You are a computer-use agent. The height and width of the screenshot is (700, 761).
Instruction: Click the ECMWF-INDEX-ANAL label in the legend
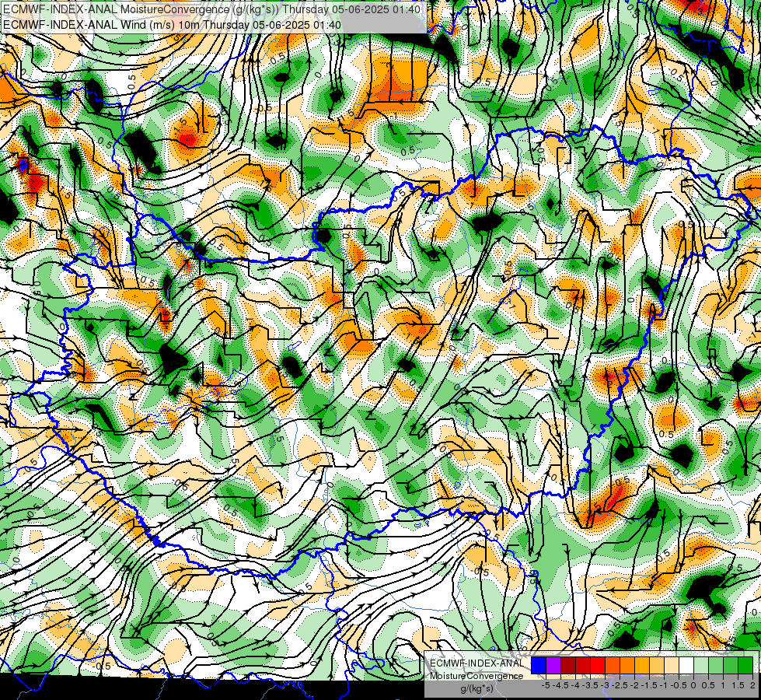click(x=476, y=663)
